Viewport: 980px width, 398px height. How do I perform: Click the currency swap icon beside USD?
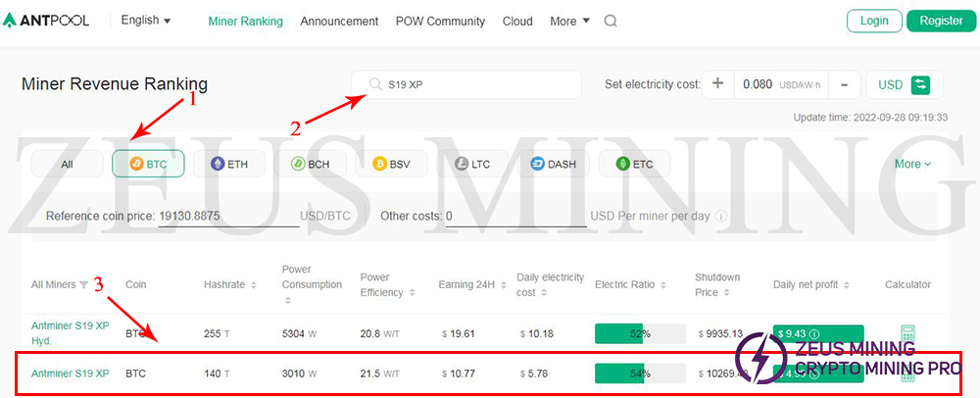pyautogui.click(x=920, y=84)
